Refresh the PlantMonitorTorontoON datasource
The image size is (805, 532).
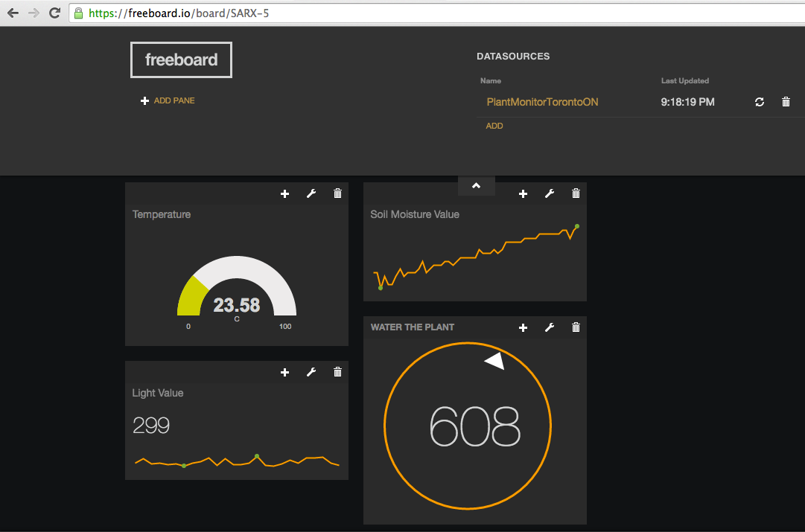pos(760,102)
